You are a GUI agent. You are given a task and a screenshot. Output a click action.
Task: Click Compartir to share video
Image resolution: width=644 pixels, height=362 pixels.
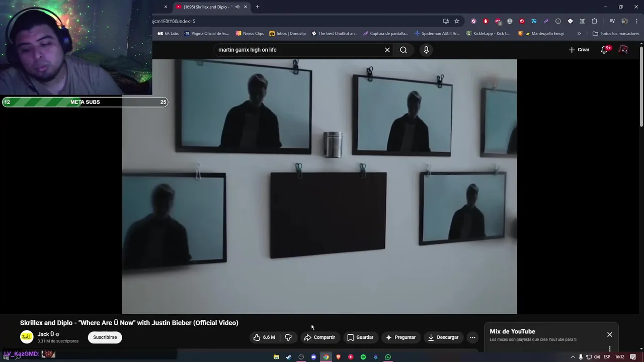coord(319,337)
